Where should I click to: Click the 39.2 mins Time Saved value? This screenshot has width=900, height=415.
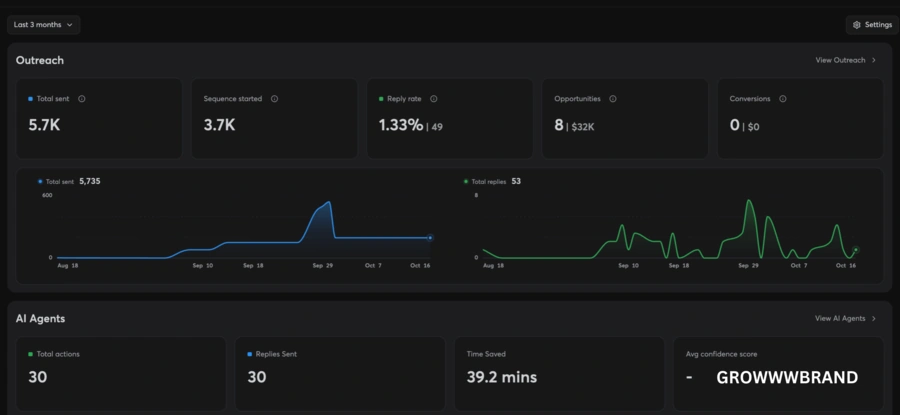pyautogui.click(x=502, y=377)
